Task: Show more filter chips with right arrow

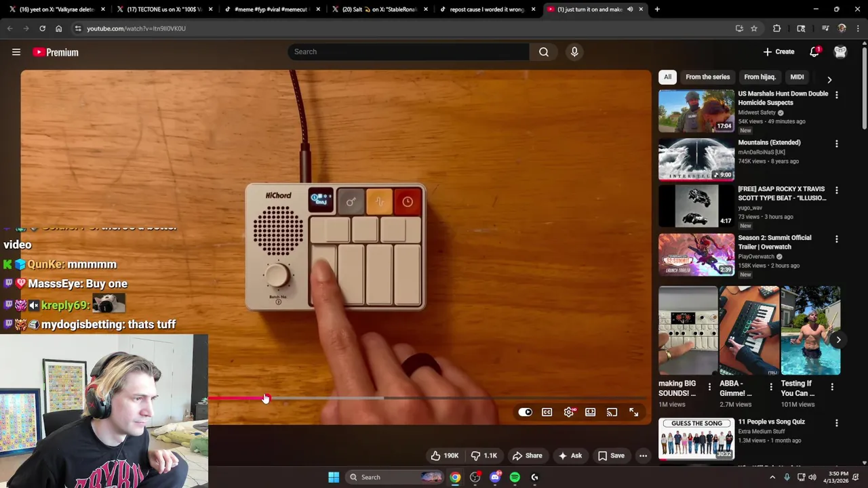Action: tap(829, 79)
